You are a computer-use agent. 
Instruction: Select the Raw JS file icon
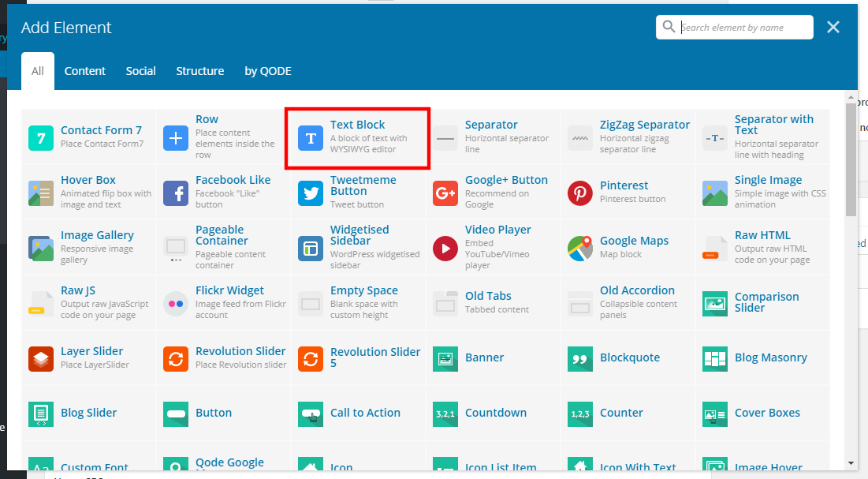point(41,303)
